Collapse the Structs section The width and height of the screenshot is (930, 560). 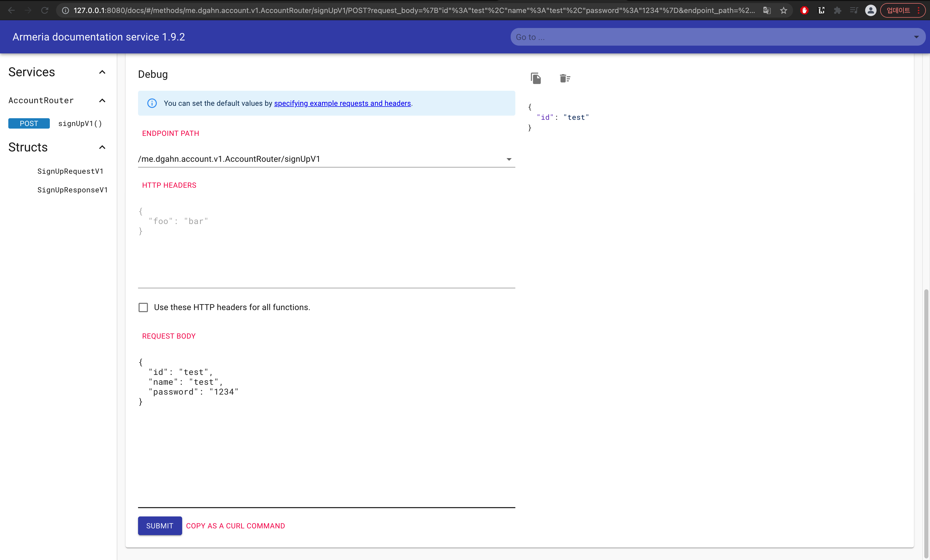click(102, 147)
